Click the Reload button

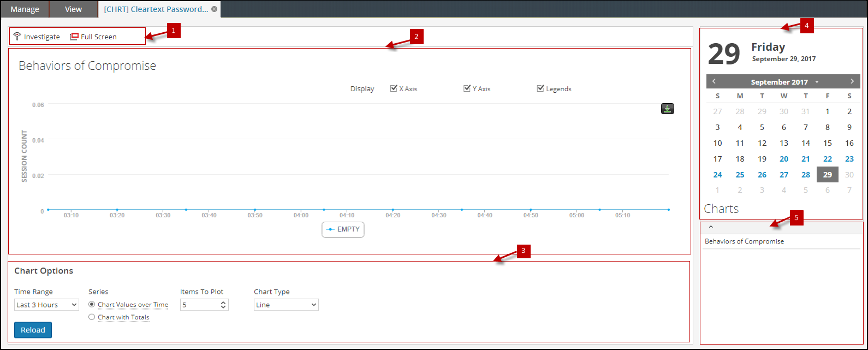point(33,330)
